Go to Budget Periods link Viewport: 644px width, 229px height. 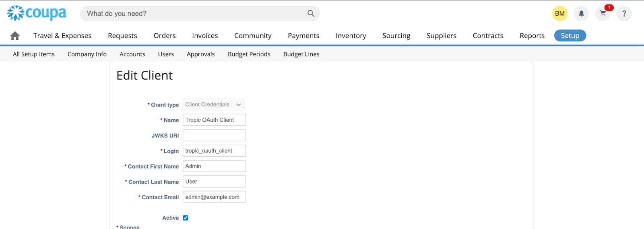(x=249, y=54)
